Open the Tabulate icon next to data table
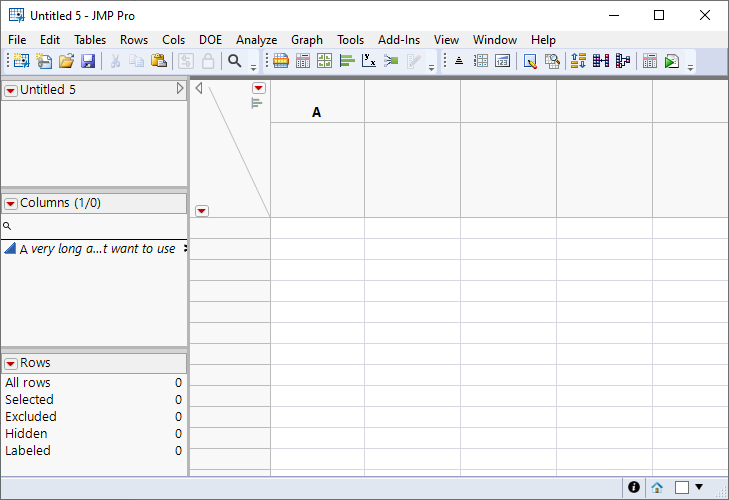The height and width of the screenshot is (500, 729). coord(303,61)
